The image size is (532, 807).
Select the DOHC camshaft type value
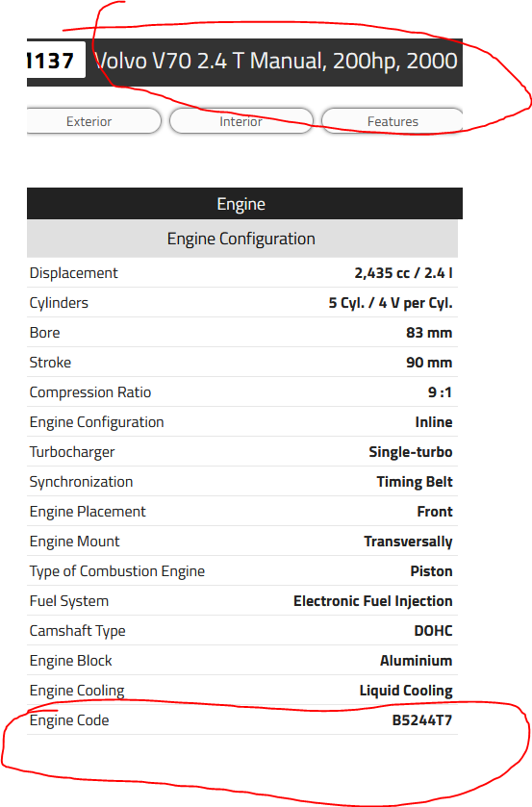click(x=433, y=631)
